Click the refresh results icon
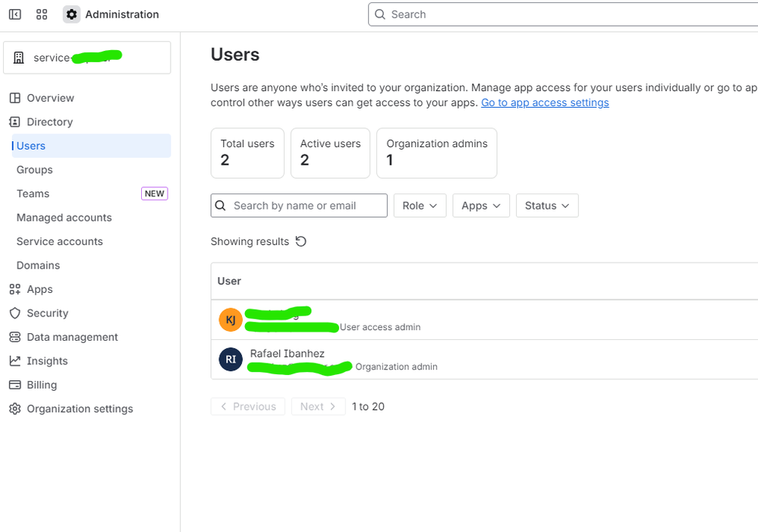The width and height of the screenshot is (758, 532). [301, 241]
